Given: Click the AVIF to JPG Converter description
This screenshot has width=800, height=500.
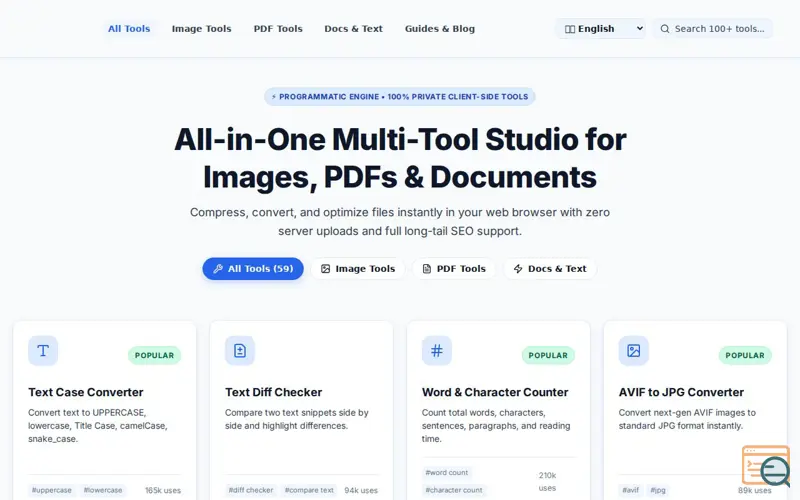Looking at the screenshot, I should pos(687,419).
